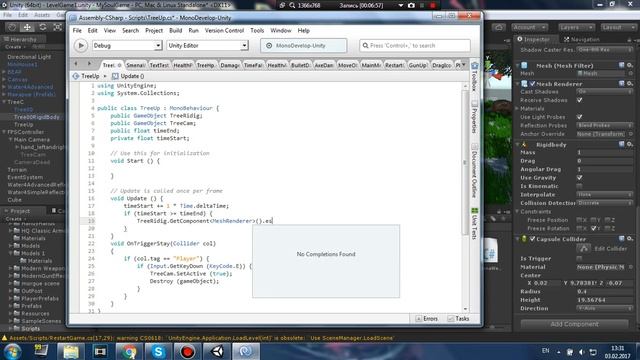Open the Help menu in MonoDevelop
The width and height of the screenshot is (640, 360).
pos(304,31)
